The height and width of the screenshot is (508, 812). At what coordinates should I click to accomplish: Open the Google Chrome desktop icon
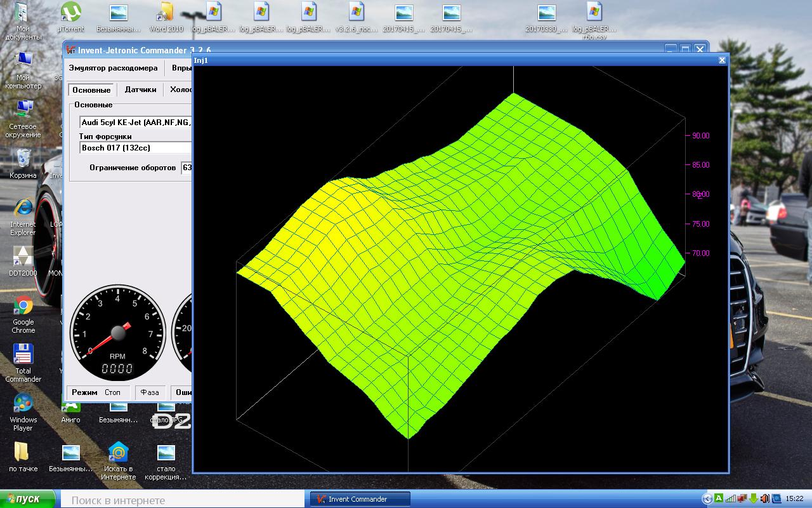23,315
